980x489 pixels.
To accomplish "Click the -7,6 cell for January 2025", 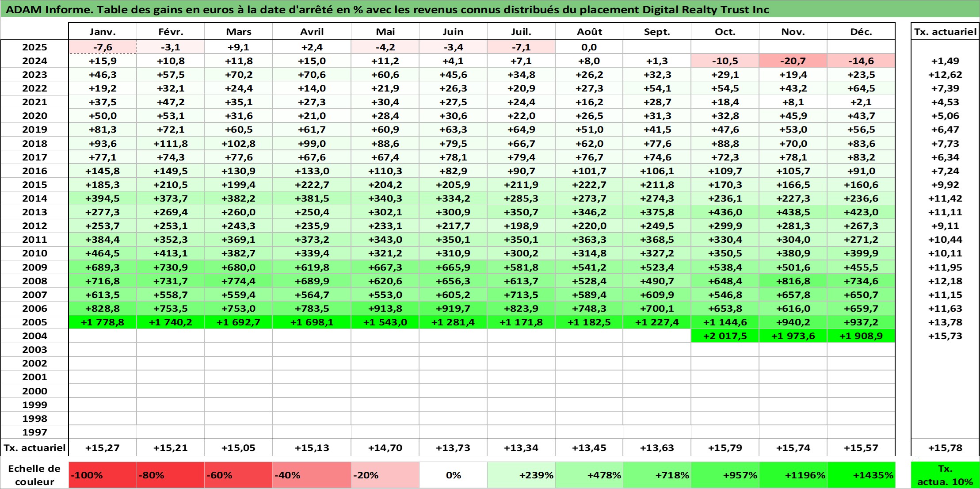I will [103, 47].
